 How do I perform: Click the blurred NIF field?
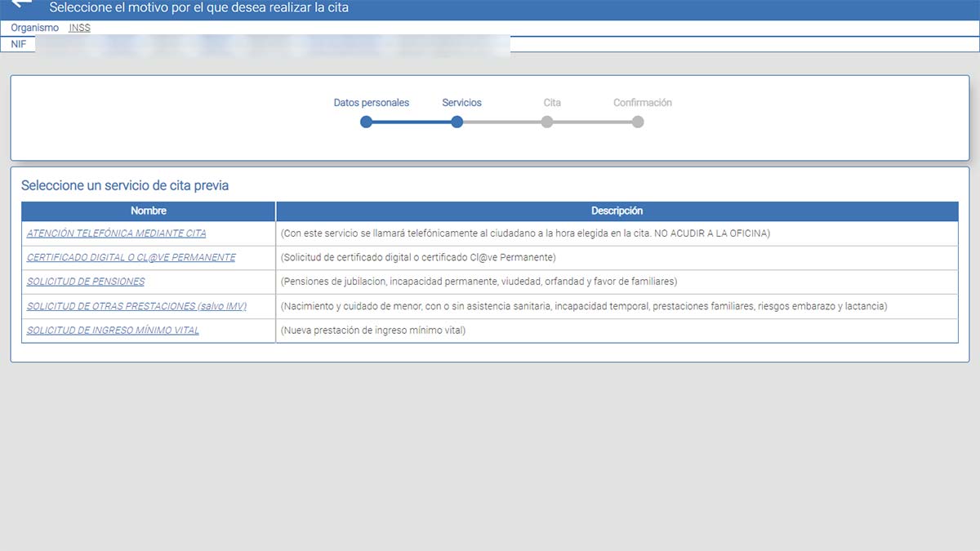pos(269,44)
